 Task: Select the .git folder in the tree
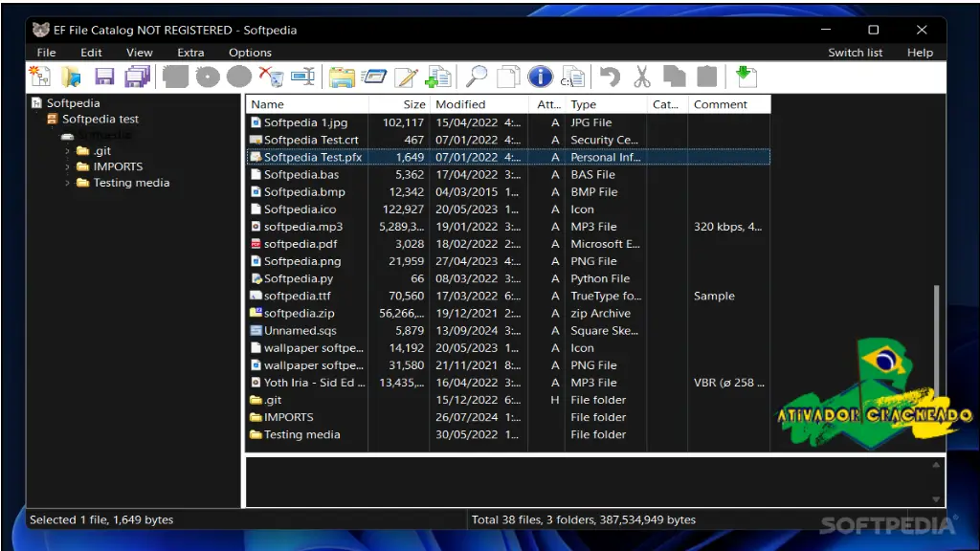point(101,150)
